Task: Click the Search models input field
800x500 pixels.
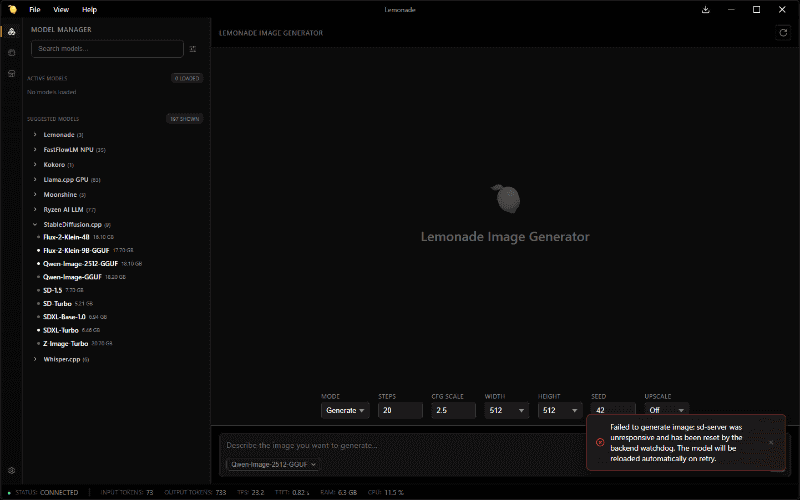Action: [107, 48]
